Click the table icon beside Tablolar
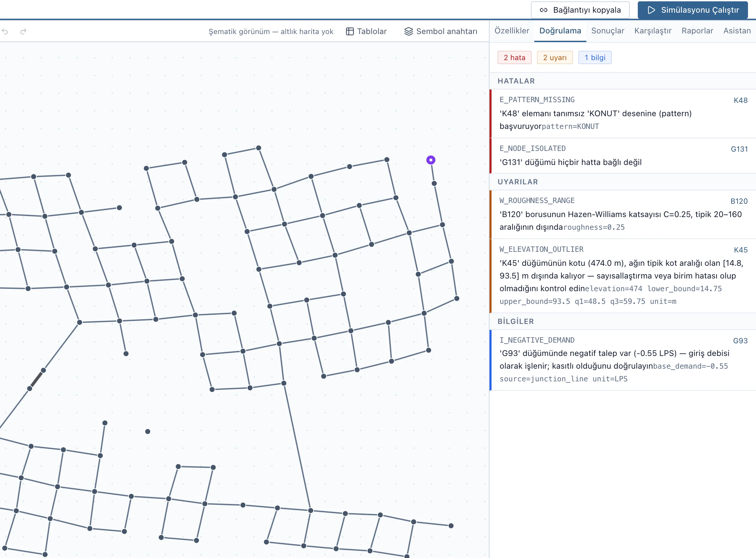Screen dimensions: 756x558 point(350,31)
